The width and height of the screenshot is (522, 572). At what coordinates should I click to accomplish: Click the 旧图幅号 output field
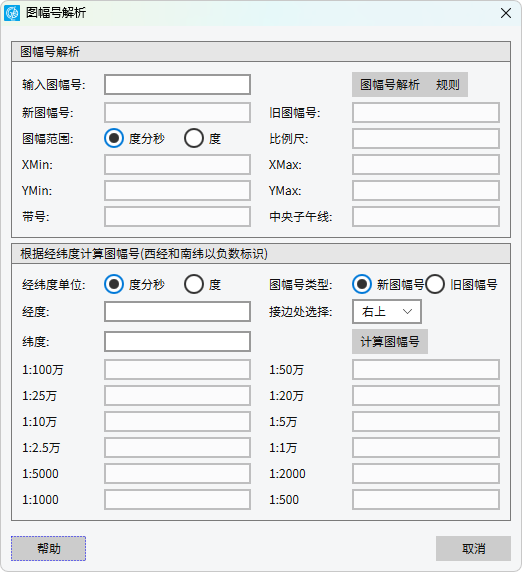click(x=426, y=112)
